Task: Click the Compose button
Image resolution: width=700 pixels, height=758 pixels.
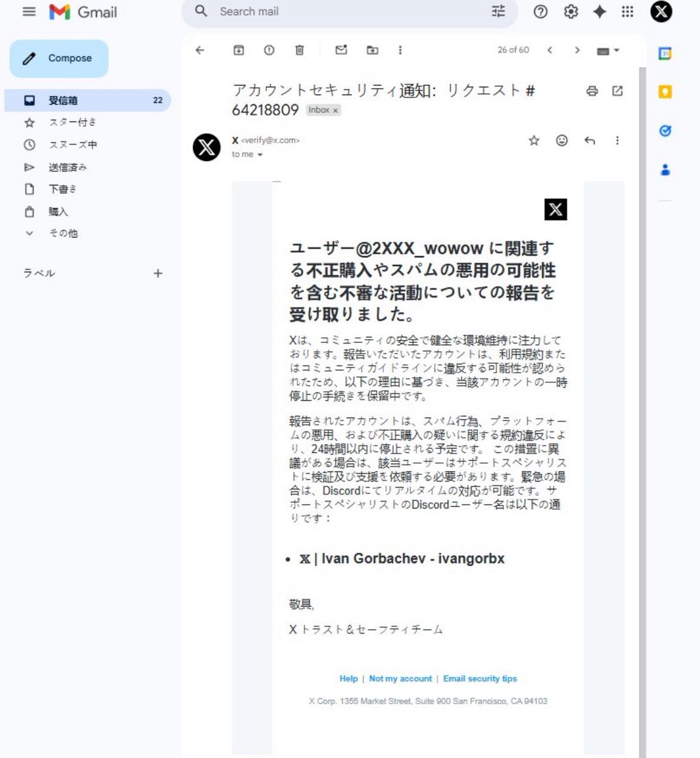Action: 59,58
